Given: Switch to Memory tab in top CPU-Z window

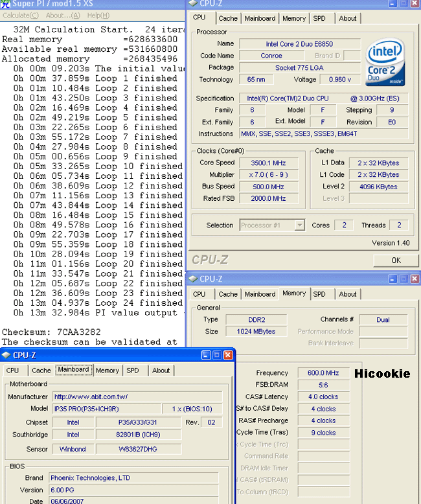Looking at the screenshot, I should pos(294,18).
